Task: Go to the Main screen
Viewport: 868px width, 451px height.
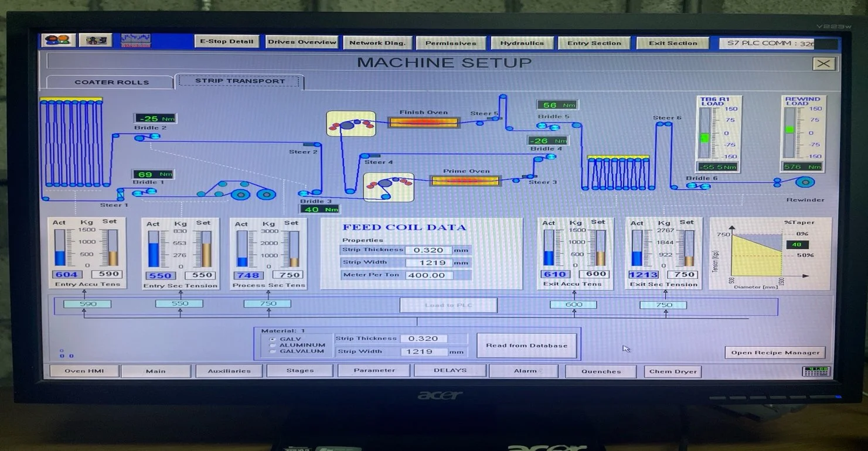Action: [156, 371]
